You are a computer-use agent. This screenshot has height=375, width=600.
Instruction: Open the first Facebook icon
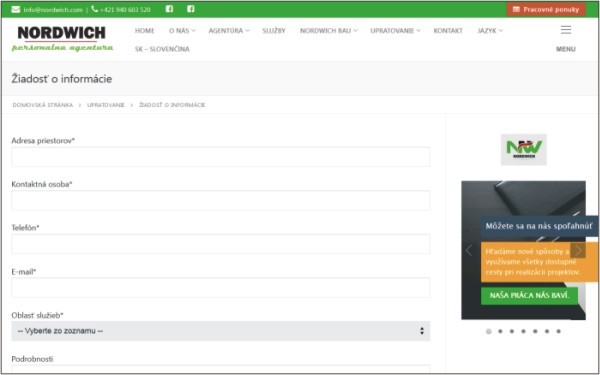pos(169,9)
